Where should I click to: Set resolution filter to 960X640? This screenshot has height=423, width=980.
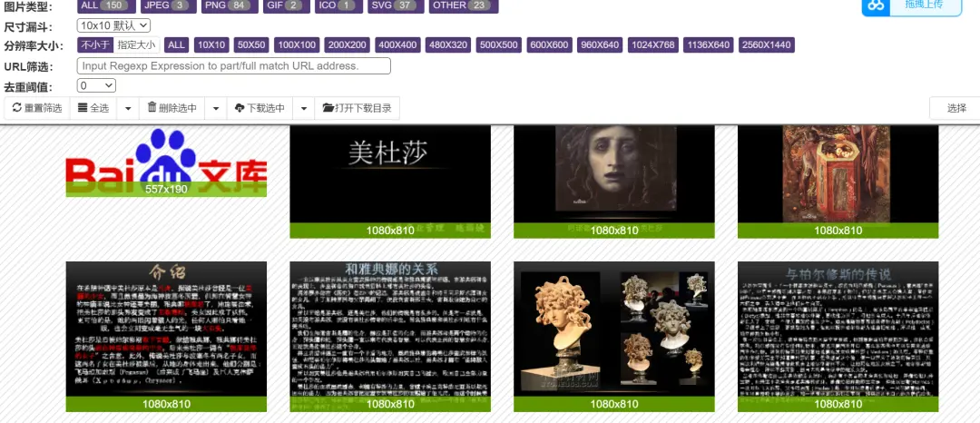click(600, 45)
